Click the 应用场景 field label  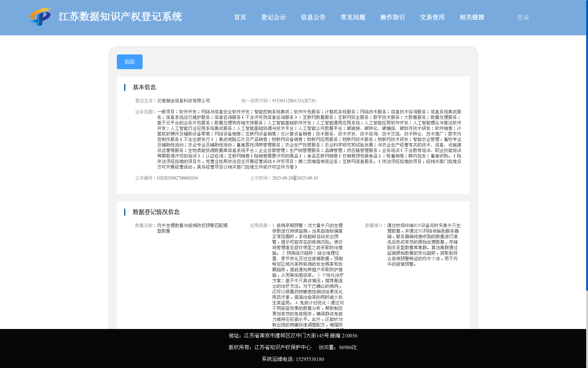(x=261, y=226)
